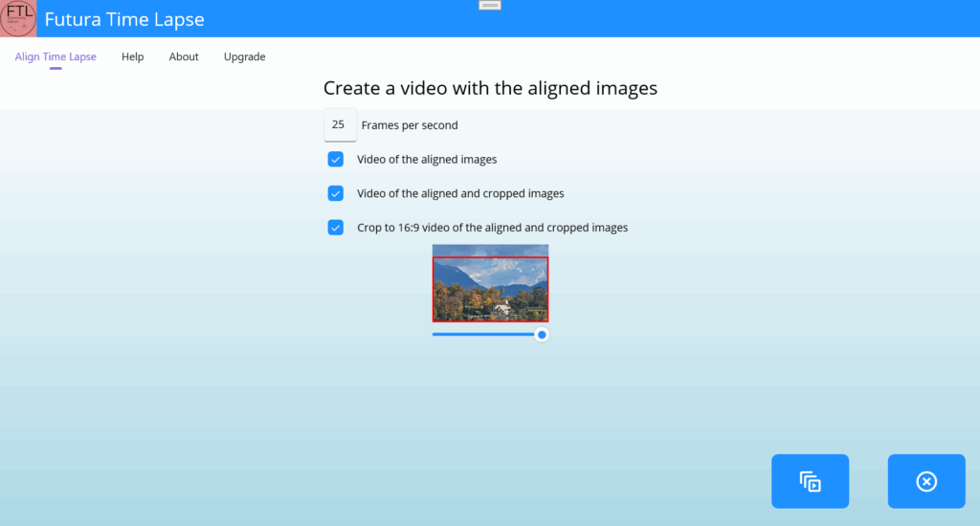This screenshot has width=980, height=526.
Task: Toggle the 'Video of the aligned images' checkbox
Action: click(x=336, y=160)
